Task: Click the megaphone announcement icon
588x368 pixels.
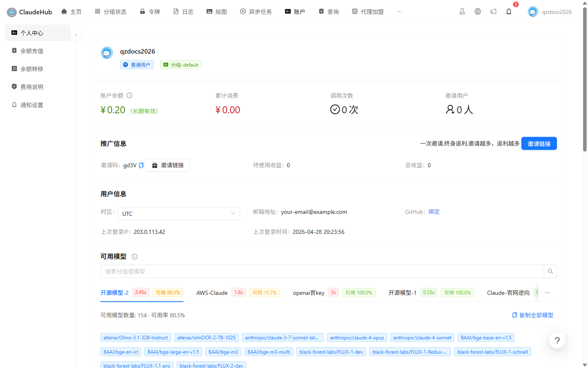Action: [493, 11]
